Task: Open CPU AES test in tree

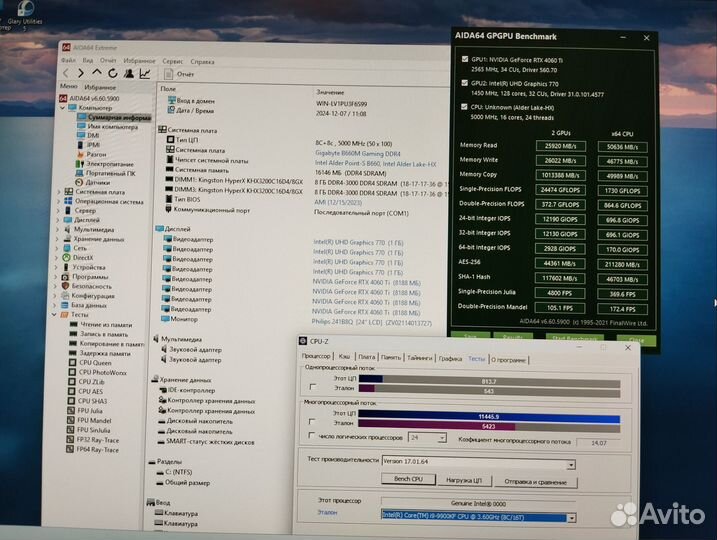Action: click(x=91, y=391)
